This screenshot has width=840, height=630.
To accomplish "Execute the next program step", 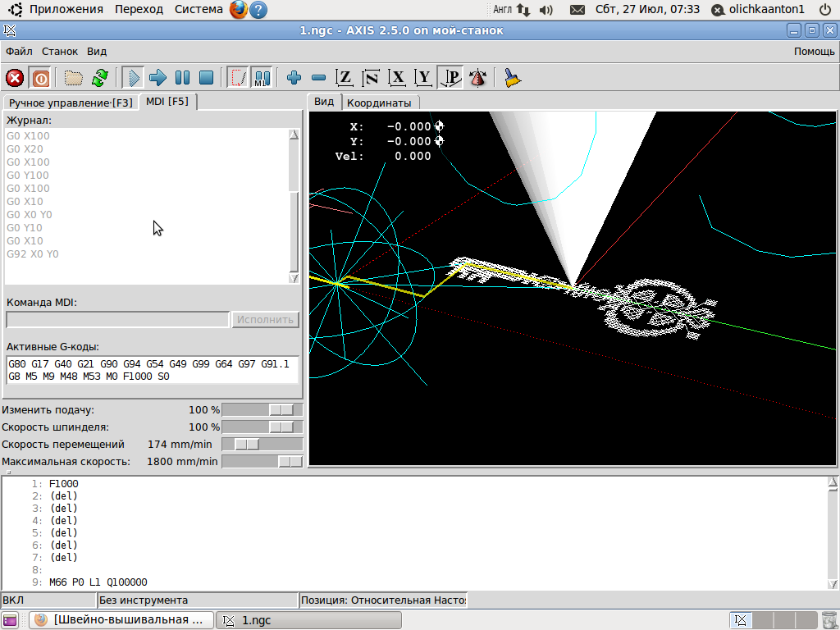I will 157,78.
